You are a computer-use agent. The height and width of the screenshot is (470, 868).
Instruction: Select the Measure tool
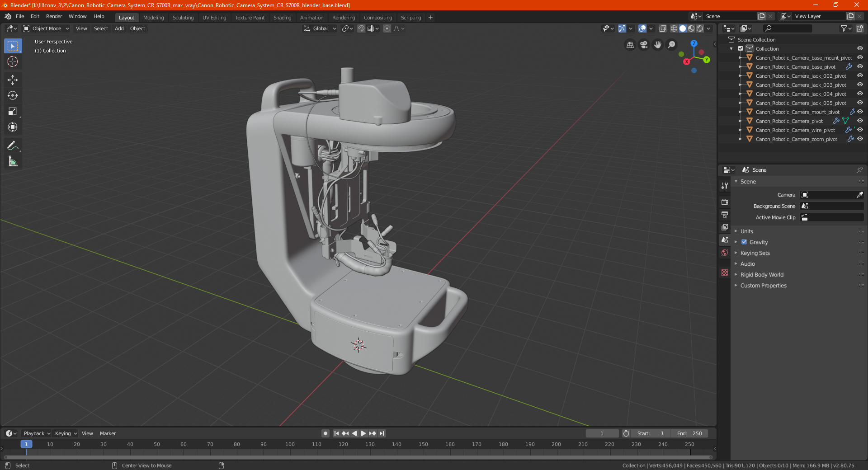(13, 161)
